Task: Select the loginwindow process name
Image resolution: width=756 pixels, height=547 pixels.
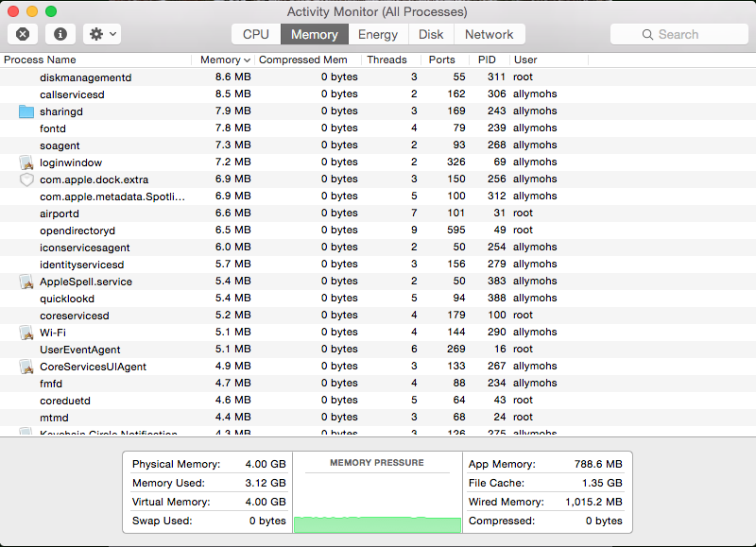Action: pyautogui.click(x=71, y=162)
